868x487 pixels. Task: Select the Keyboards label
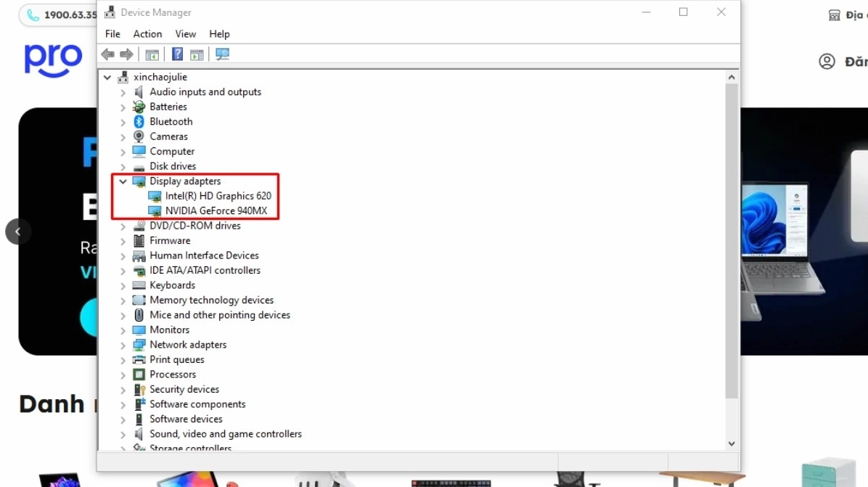(172, 285)
